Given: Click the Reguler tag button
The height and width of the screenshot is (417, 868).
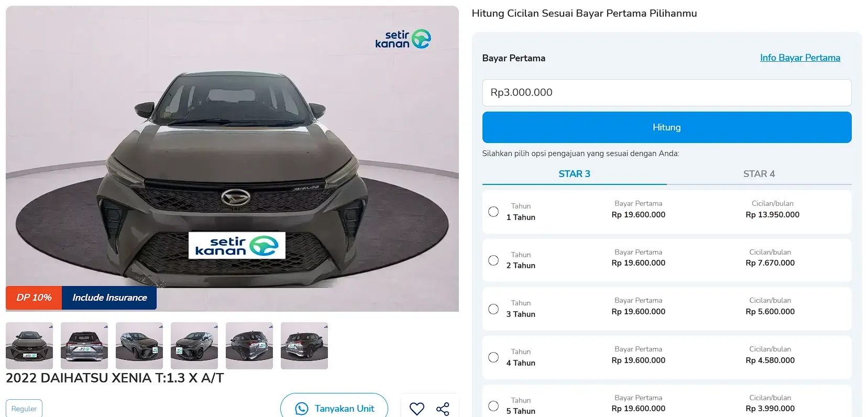Looking at the screenshot, I should (x=24, y=409).
